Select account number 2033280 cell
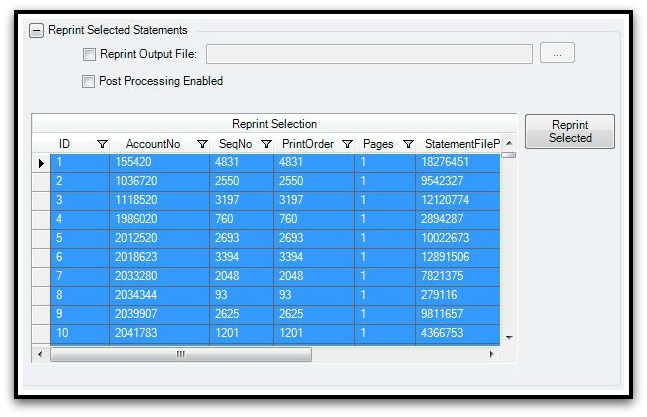 click(x=160, y=277)
